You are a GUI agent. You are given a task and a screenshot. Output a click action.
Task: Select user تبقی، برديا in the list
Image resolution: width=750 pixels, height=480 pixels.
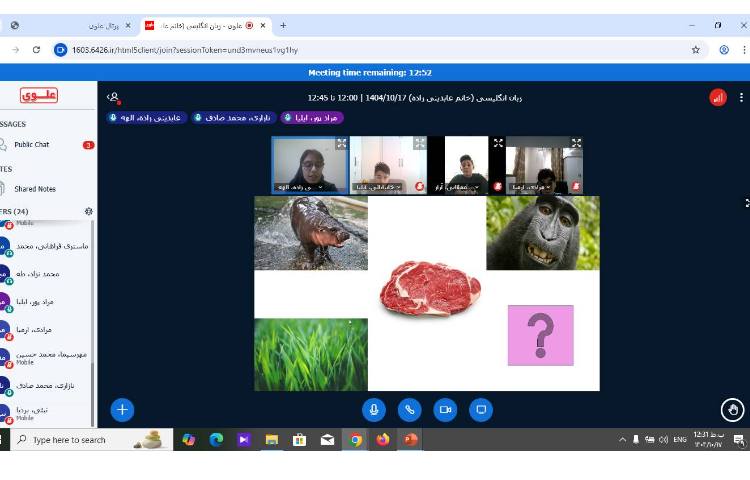pyautogui.click(x=47, y=413)
